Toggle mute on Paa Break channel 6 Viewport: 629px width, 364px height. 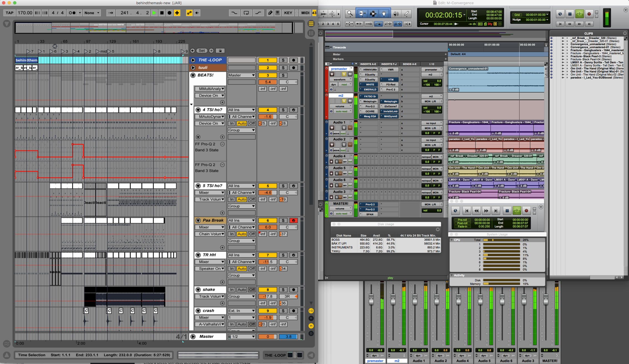point(268,220)
